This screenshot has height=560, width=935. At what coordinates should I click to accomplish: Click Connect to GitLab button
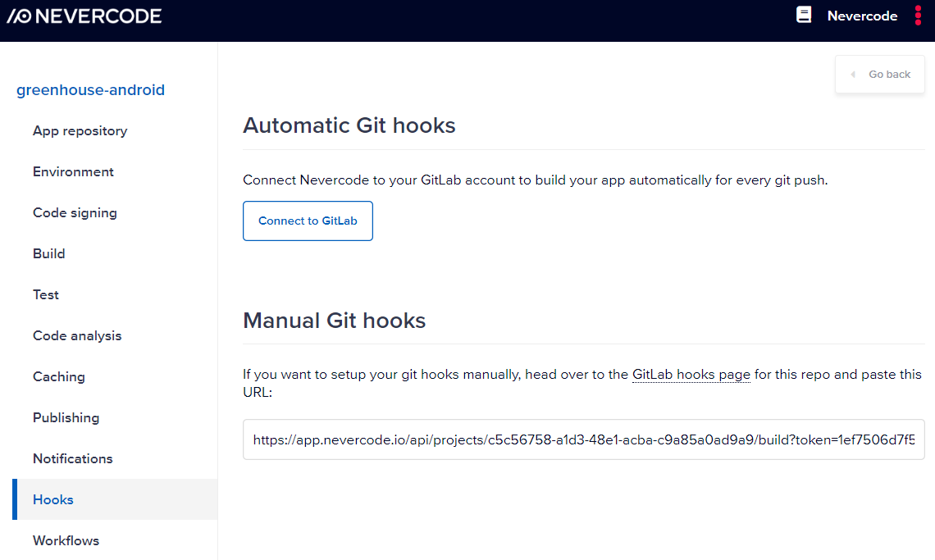[308, 221]
